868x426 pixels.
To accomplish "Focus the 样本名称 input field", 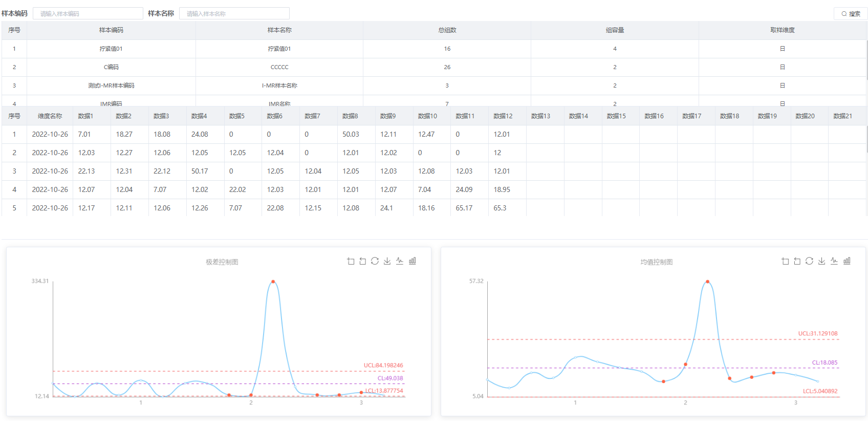I will [x=234, y=14].
